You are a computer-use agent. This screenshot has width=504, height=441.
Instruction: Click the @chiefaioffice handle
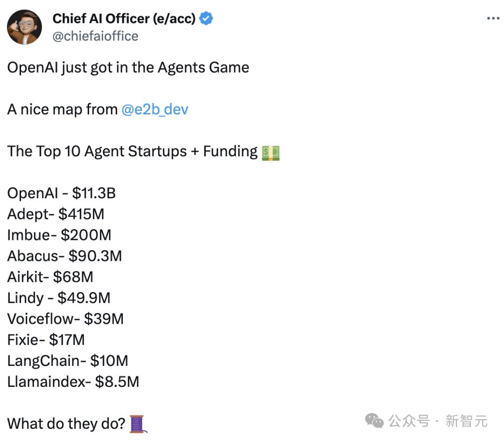(x=95, y=36)
